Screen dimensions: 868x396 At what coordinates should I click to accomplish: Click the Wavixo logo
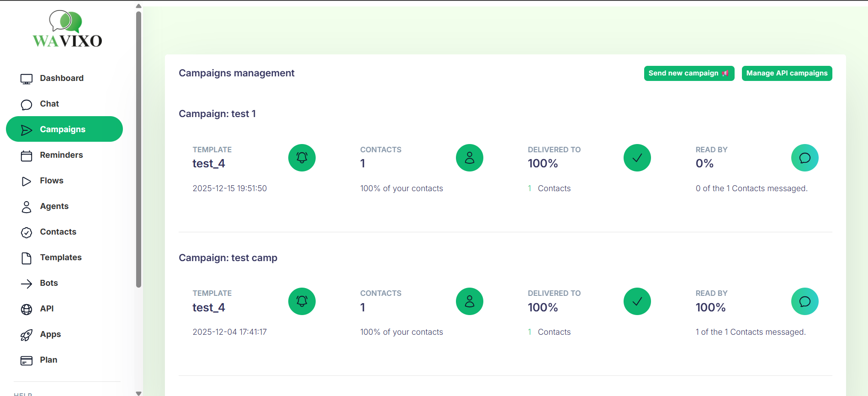click(x=67, y=29)
